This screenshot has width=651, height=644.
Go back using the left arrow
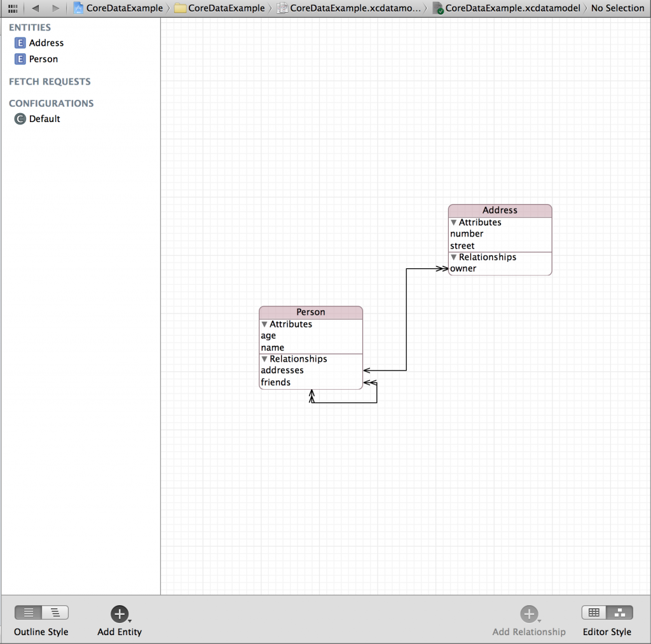coord(35,8)
